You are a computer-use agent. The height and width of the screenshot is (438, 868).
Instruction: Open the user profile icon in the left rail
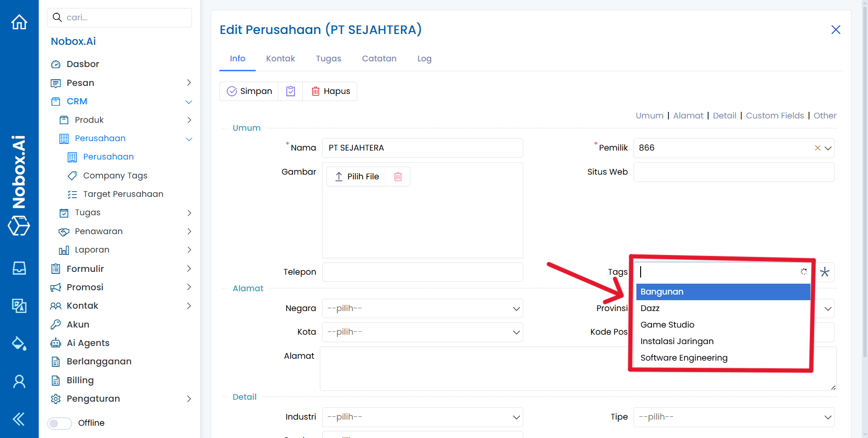pos(19,381)
